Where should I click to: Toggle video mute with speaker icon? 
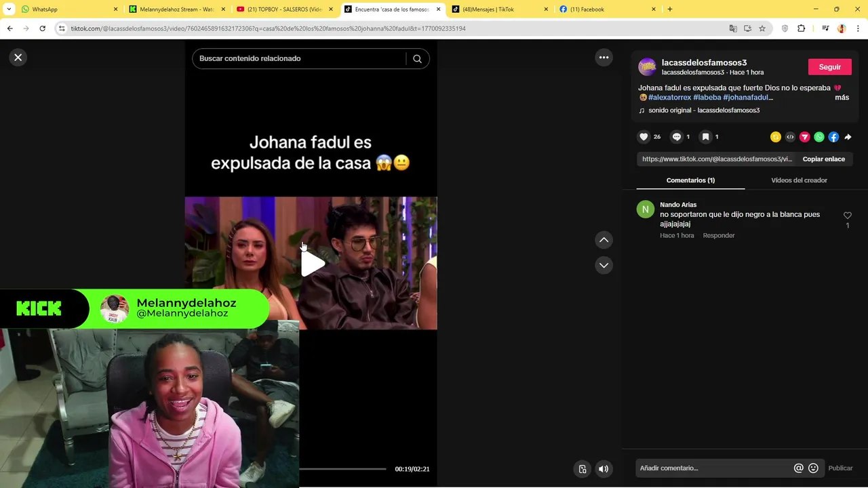pyautogui.click(x=604, y=469)
